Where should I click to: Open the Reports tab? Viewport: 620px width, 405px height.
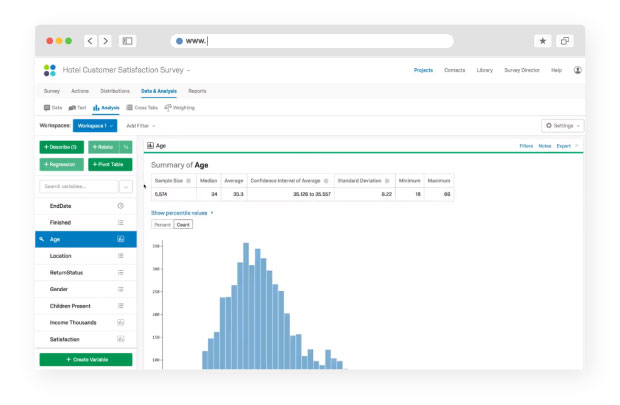click(x=197, y=91)
